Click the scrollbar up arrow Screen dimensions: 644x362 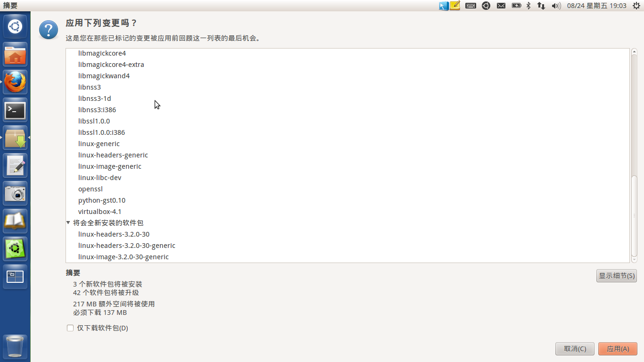[634, 52]
